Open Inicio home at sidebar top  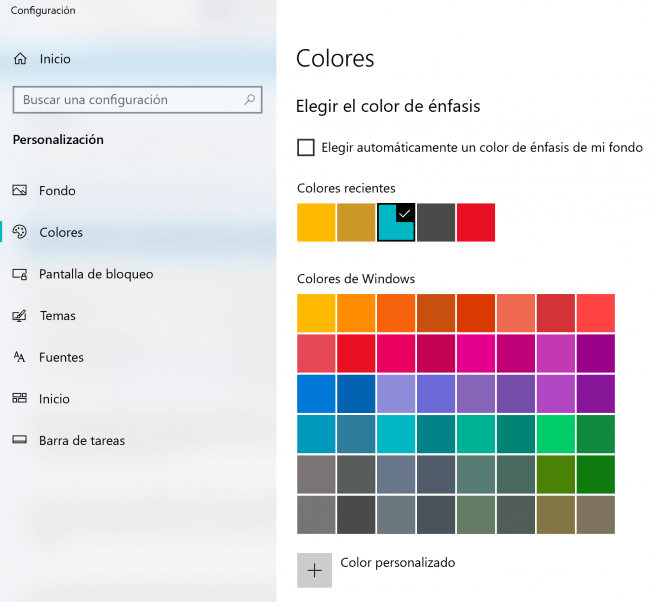click(55, 59)
